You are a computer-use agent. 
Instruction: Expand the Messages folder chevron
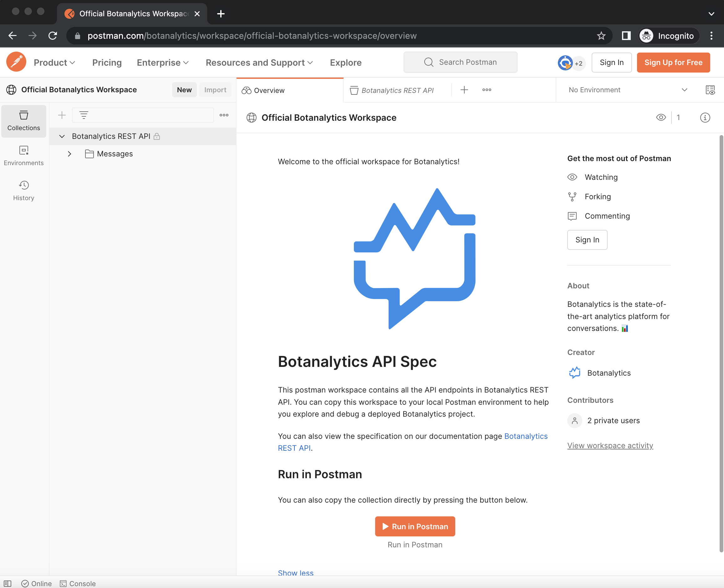click(69, 154)
